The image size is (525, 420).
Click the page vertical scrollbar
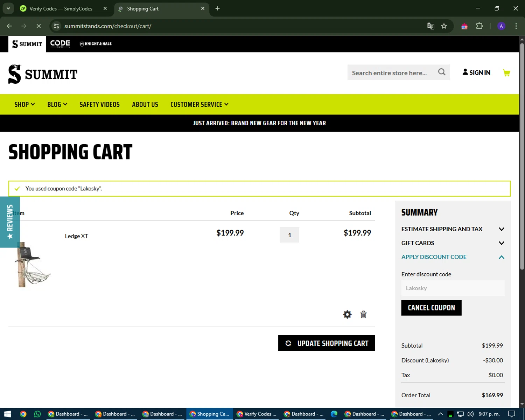pos(522,156)
